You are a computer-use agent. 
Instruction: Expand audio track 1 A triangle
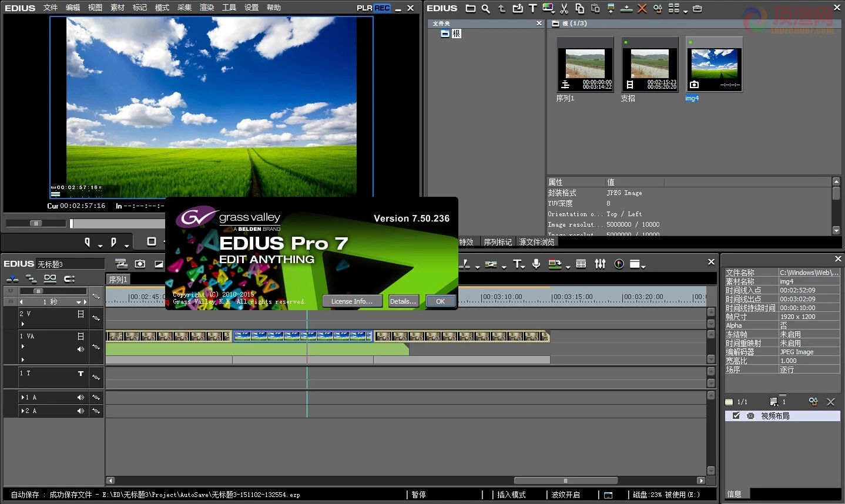click(22, 398)
